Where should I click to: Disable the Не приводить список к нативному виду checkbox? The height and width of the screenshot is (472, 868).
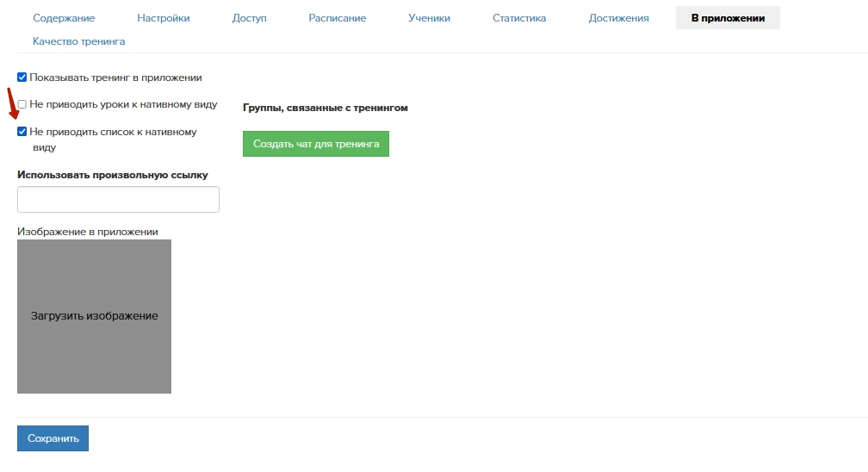tap(22, 133)
